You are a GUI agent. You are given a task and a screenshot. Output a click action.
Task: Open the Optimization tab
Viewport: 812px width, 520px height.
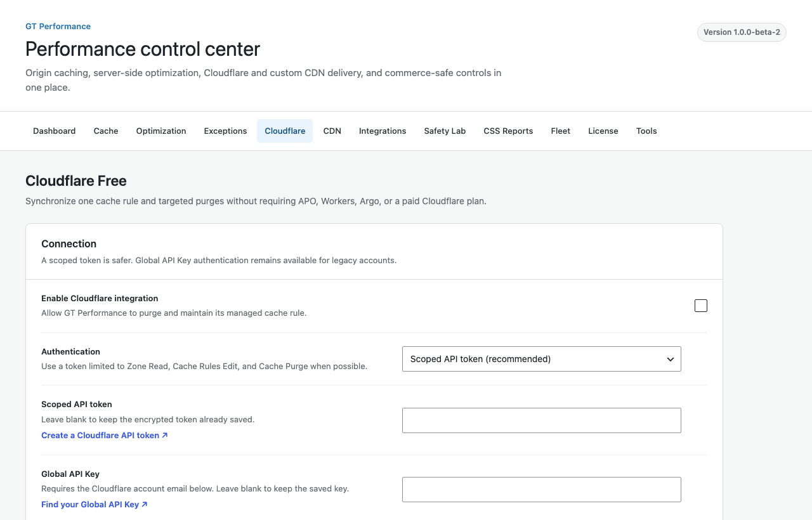[x=161, y=131]
